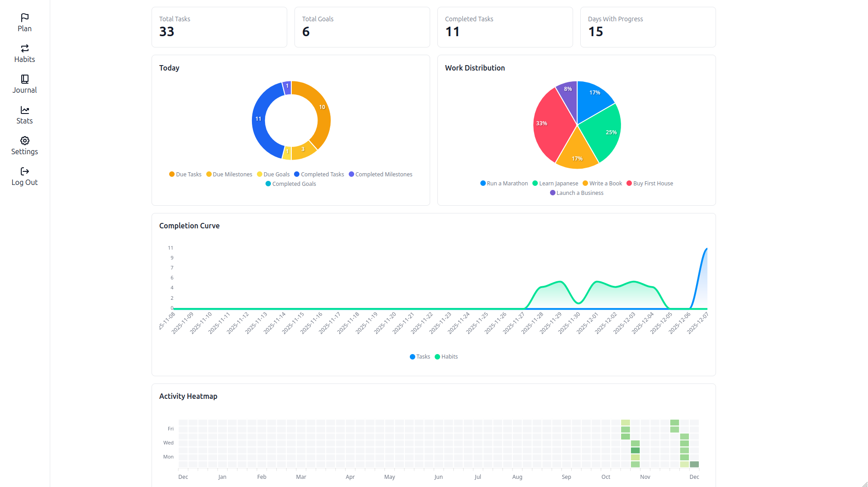Open Habits using the arrows icon
The image size is (868, 487).
[24, 49]
